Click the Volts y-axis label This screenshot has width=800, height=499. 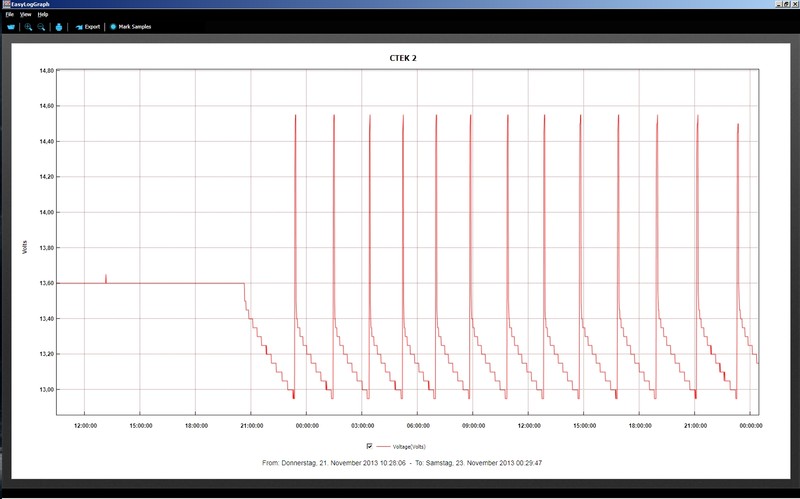point(25,247)
